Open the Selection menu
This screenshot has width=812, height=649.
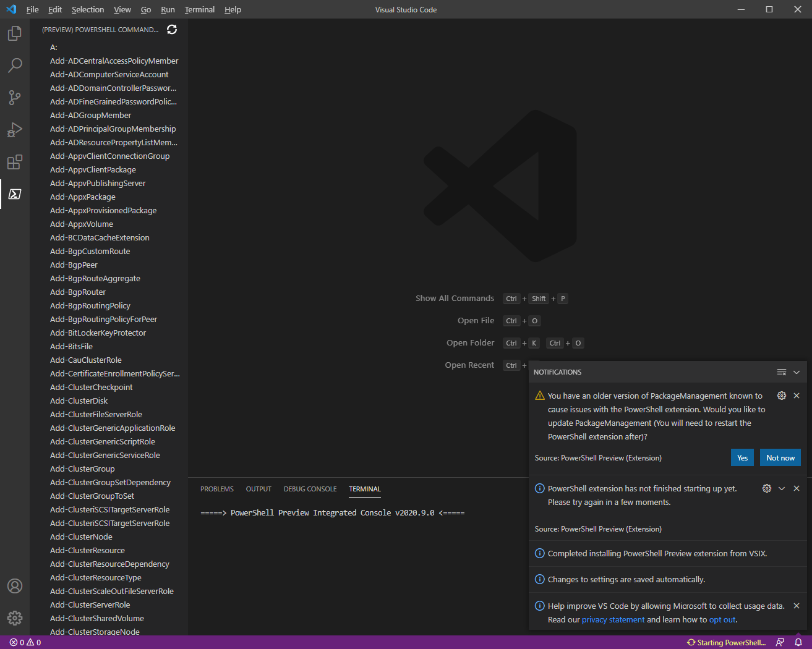click(x=88, y=9)
